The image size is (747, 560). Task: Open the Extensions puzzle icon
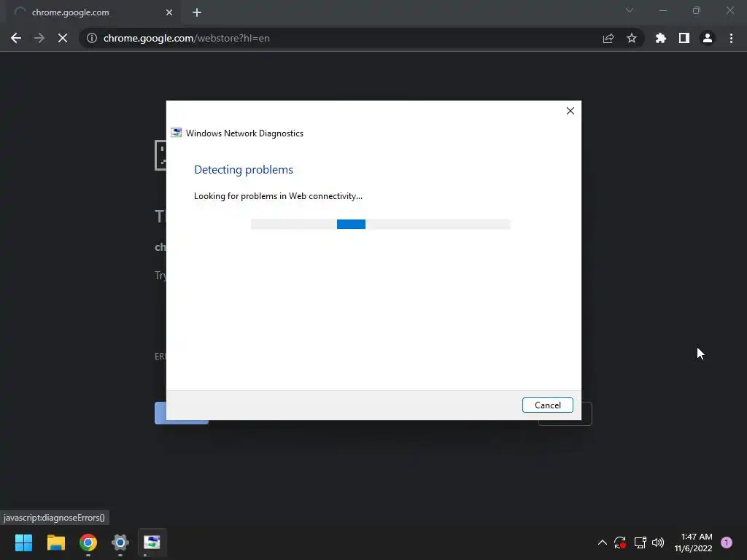660,38
